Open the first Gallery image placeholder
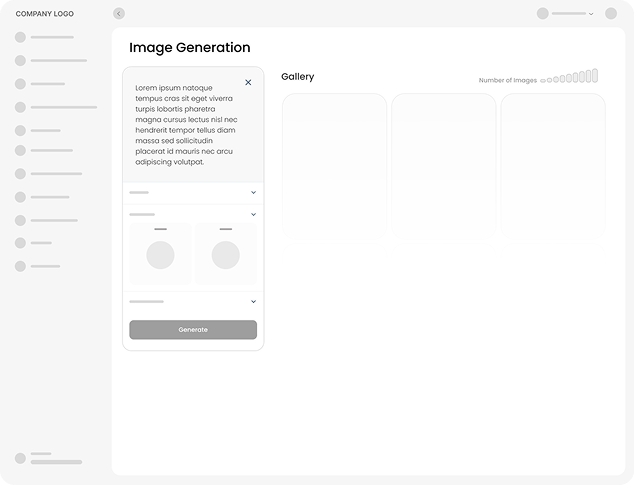Screen dimensions: 634x485 click(334, 165)
